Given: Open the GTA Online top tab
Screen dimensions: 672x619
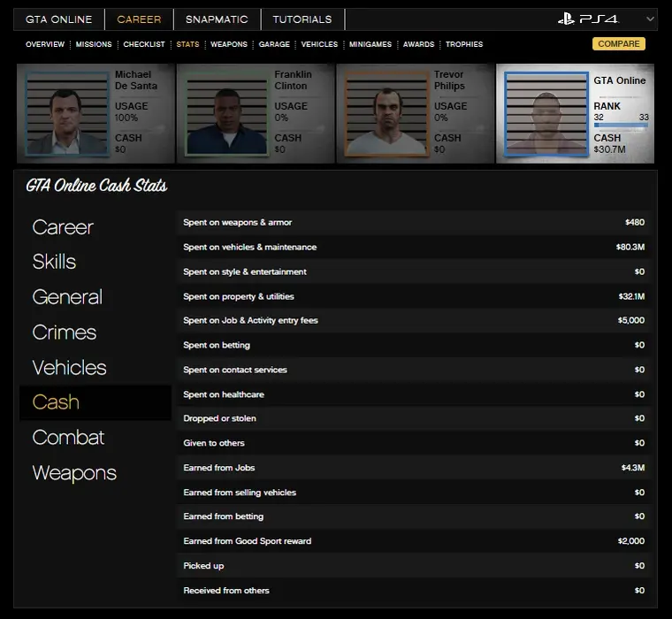Looking at the screenshot, I should coord(58,19).
